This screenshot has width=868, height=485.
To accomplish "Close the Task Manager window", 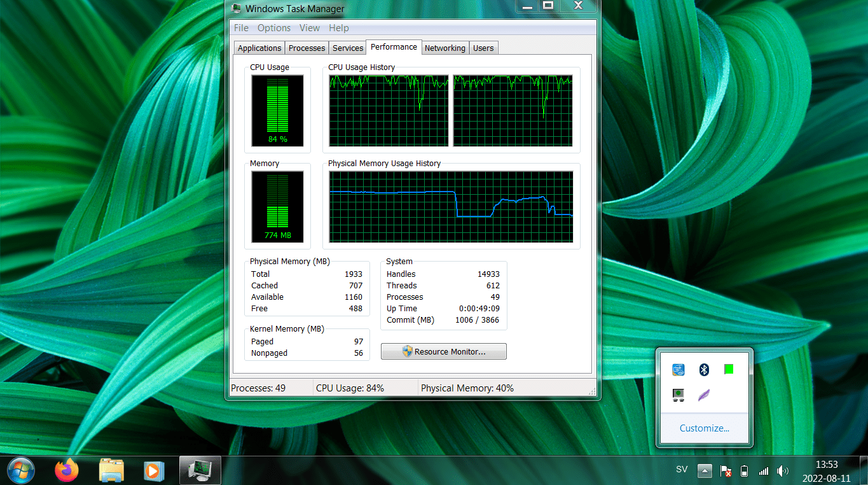I will (x=578, y=6).
